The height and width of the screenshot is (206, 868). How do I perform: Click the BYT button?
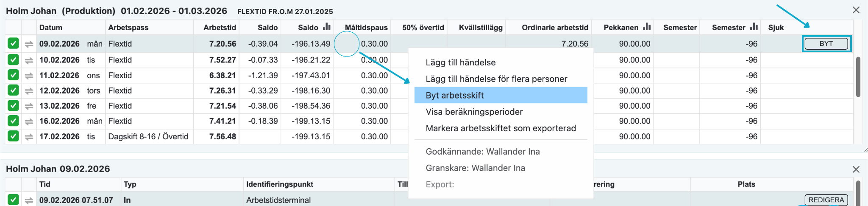click(826, 44)
